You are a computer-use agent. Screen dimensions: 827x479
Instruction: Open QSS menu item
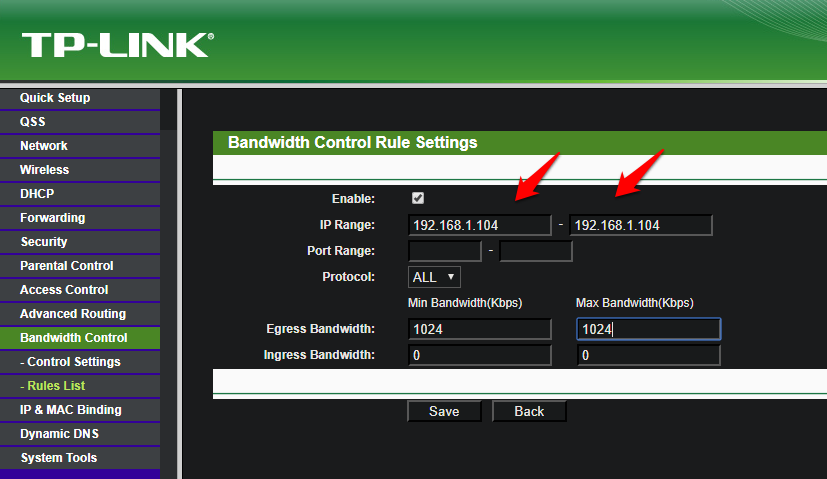tap(80, 122)
